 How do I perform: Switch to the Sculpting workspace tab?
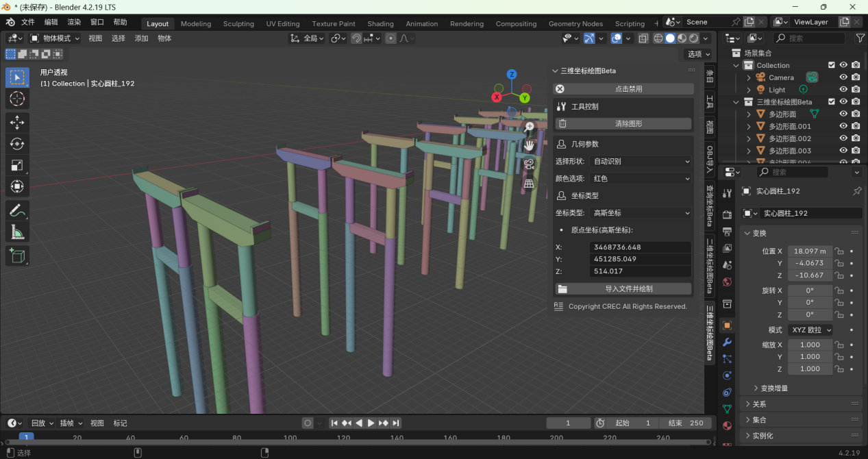[238, 23]
